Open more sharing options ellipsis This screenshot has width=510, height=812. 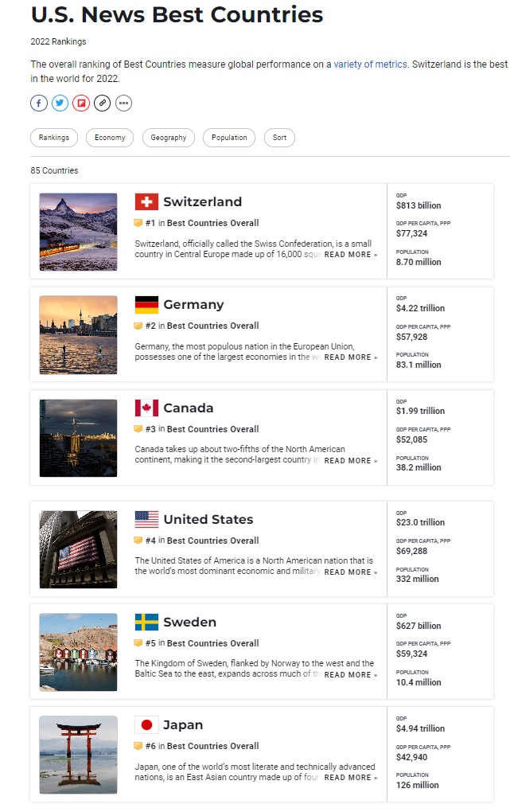click(123, 103)
